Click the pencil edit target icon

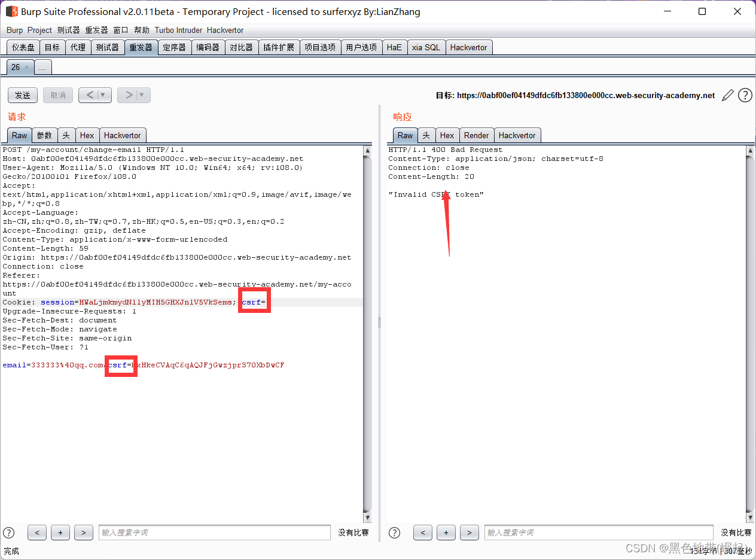pyautogui.click(x=728, y=95)
